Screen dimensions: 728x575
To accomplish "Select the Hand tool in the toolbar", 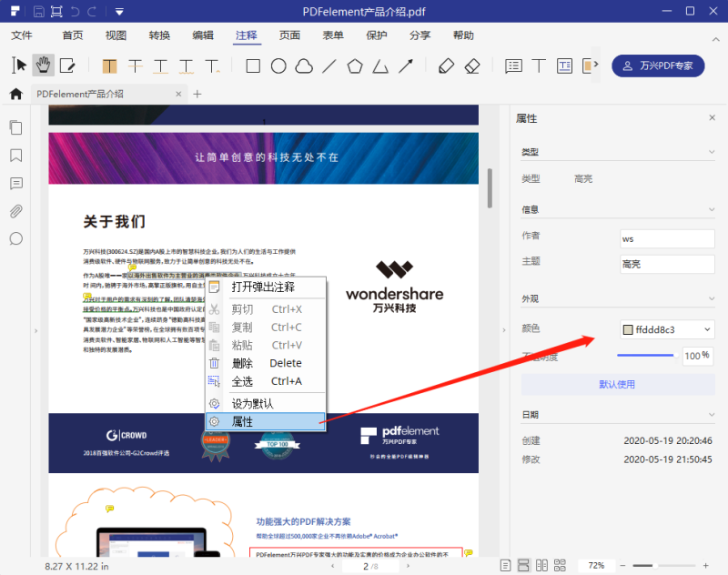I will [x=42, y=65].
